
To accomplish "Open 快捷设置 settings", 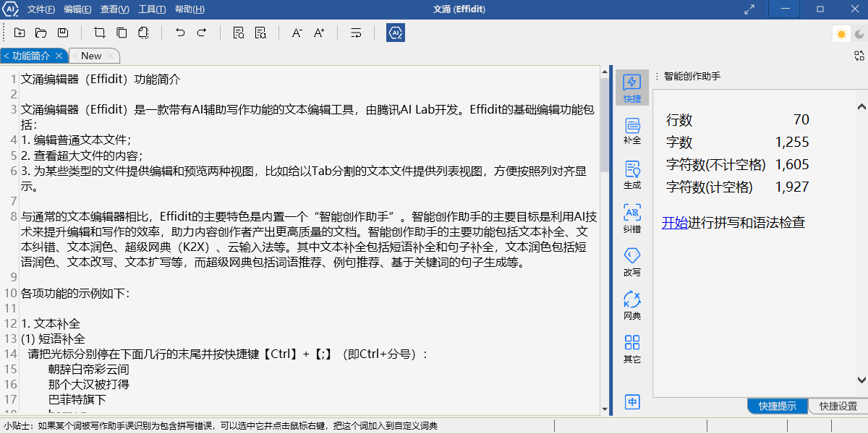I will pyautogui.click(x=837, y=406).
